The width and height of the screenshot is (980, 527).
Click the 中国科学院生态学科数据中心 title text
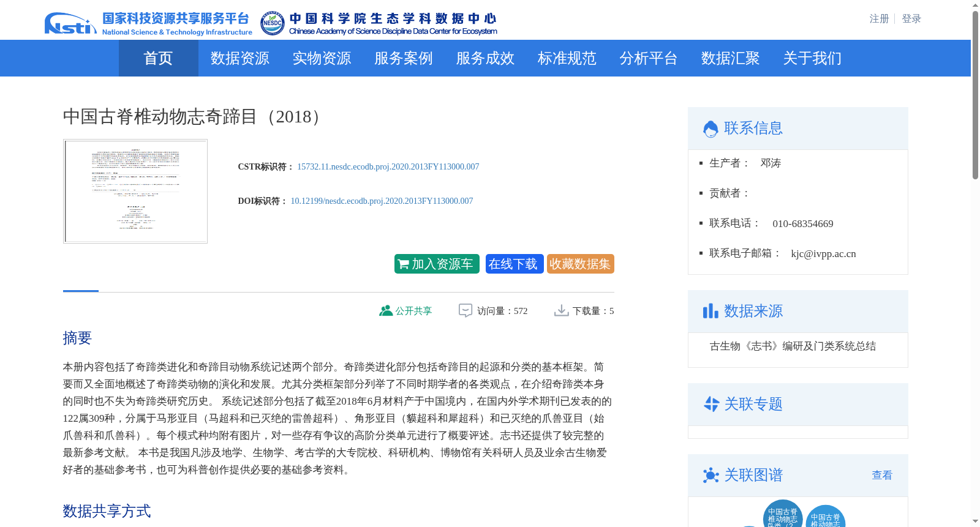pos(393,18)
